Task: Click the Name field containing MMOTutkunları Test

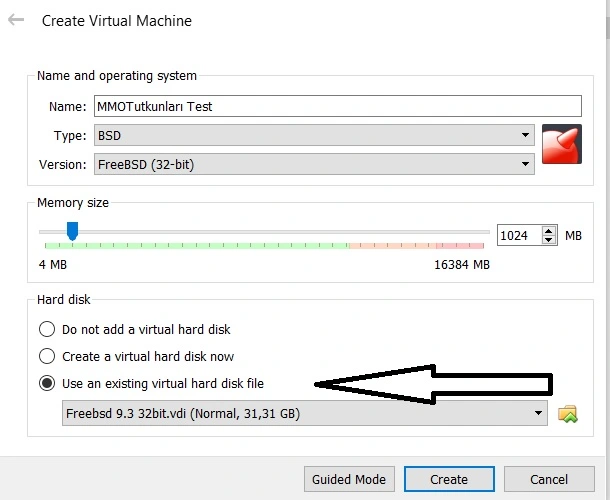Action: [336, 107]
